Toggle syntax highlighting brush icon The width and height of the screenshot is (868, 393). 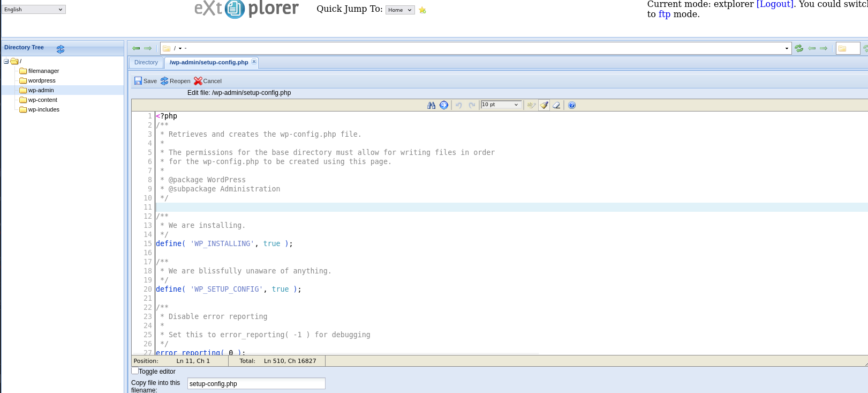point(544,105)
